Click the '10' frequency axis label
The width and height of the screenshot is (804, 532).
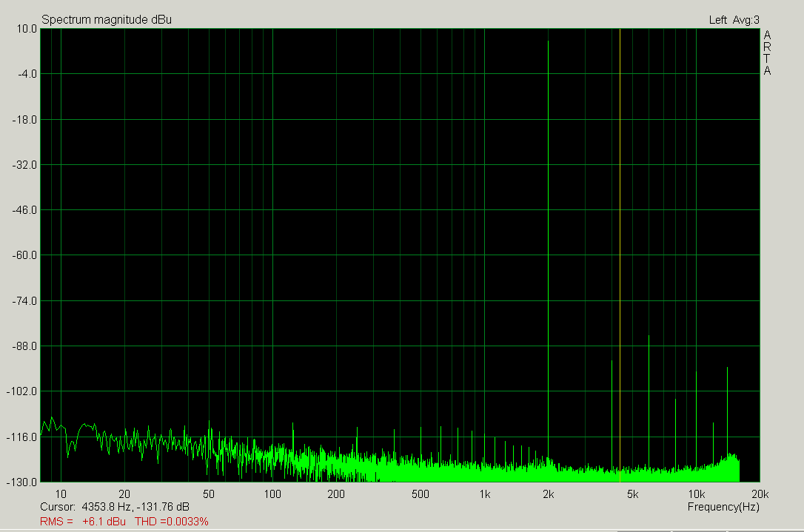click(61, 494)
